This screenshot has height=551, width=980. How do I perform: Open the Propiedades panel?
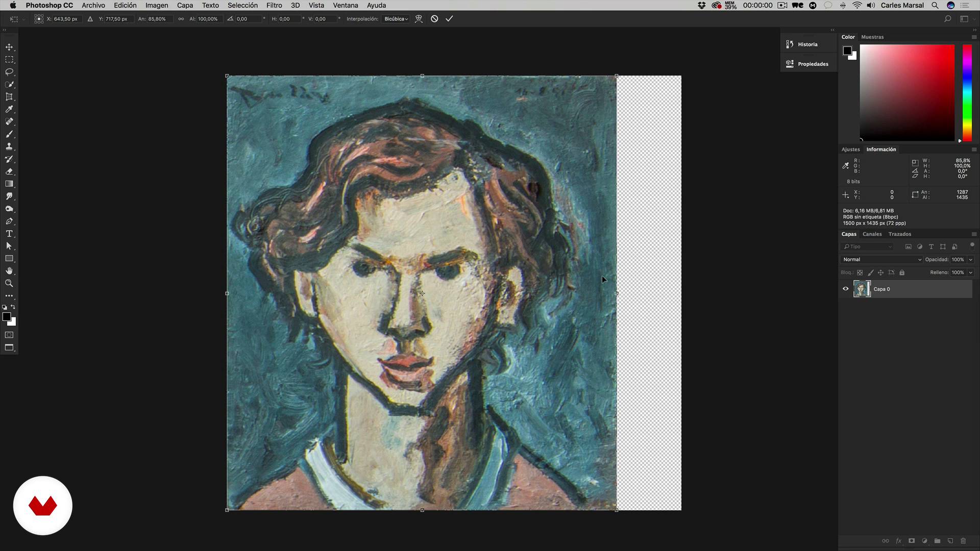(x=808, y=64)
